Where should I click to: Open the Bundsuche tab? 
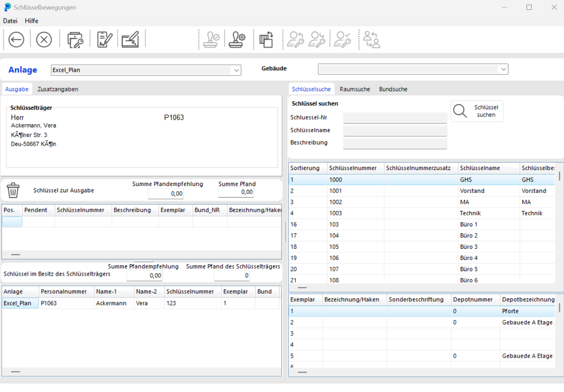[x=393, y=89]
